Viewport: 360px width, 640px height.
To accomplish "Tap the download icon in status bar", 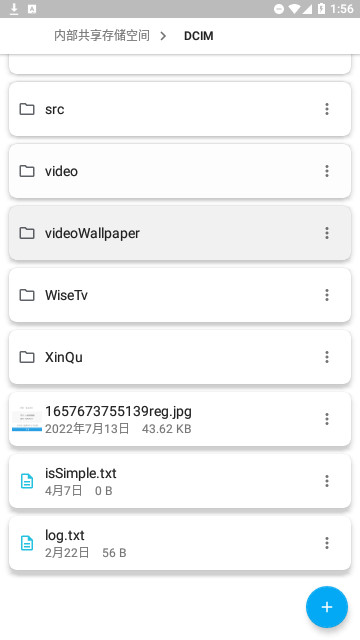I will tap(14, 9).
